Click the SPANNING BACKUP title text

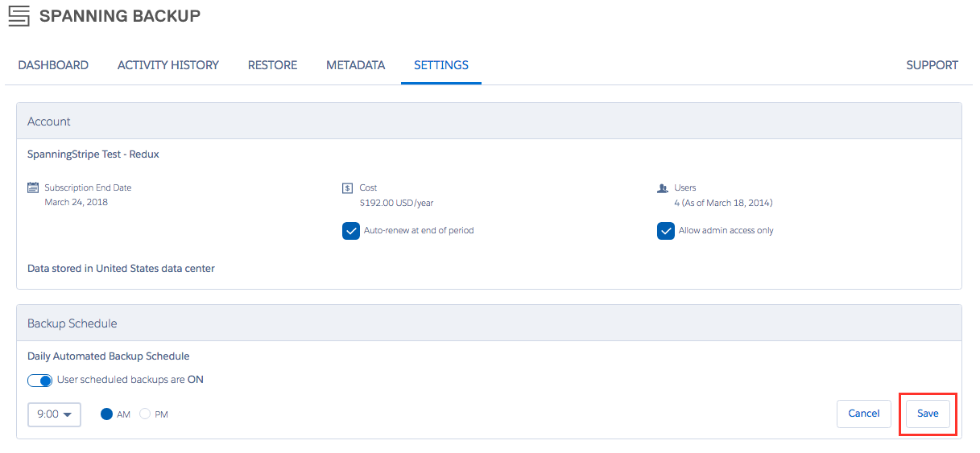[120, 16]
